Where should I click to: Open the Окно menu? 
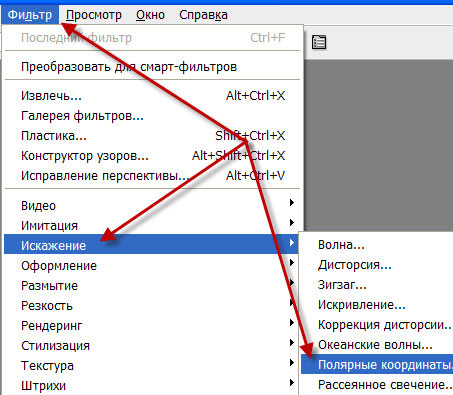point(150,15)
